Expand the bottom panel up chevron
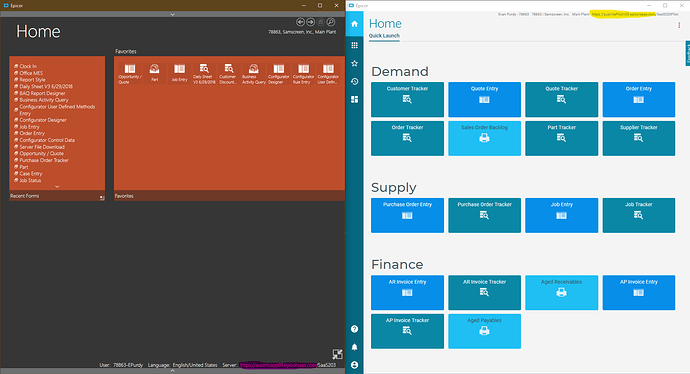Image resolution: width=690 pixels, height=374 pixels. tap(172, 371)
